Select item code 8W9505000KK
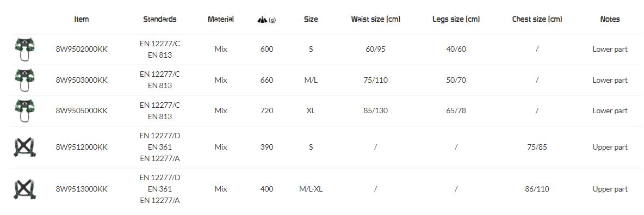The image size is (644, 215). coord(82,110)
